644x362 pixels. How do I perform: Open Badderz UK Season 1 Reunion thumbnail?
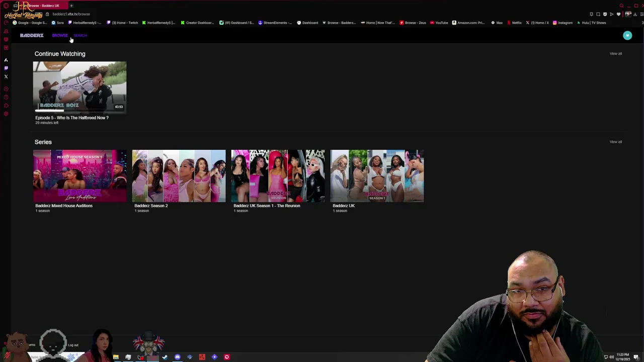278,176
